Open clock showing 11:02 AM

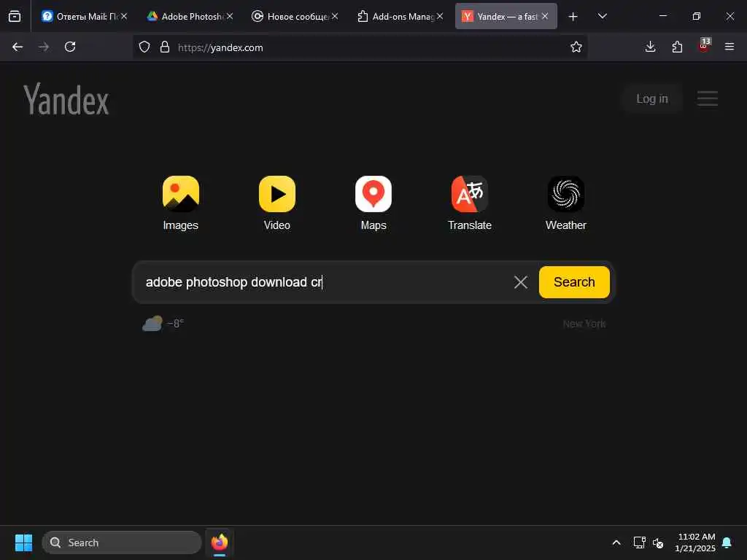coord(695,542)
